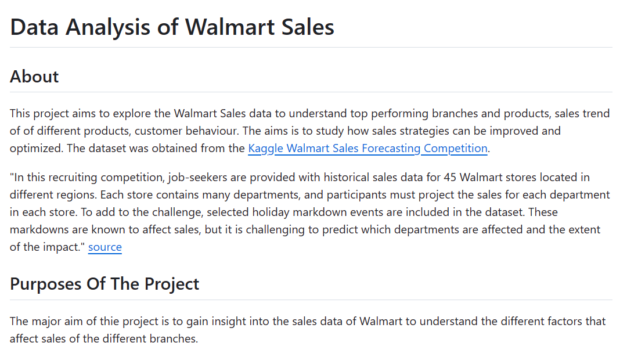This screenshot has height=364, width=627.
Task: Click the word "Sales" in the main title
Action: click(x=308, y=27)
